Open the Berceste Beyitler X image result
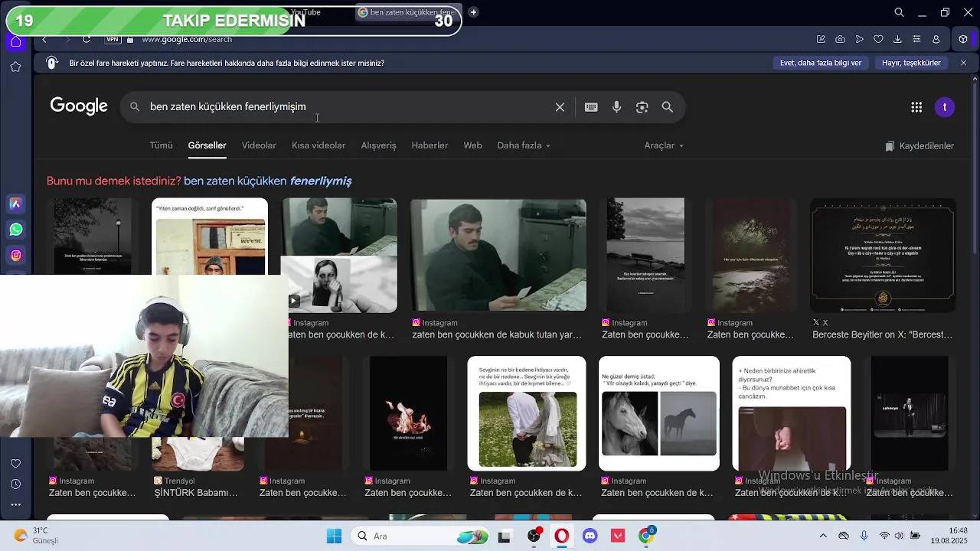 883,255
